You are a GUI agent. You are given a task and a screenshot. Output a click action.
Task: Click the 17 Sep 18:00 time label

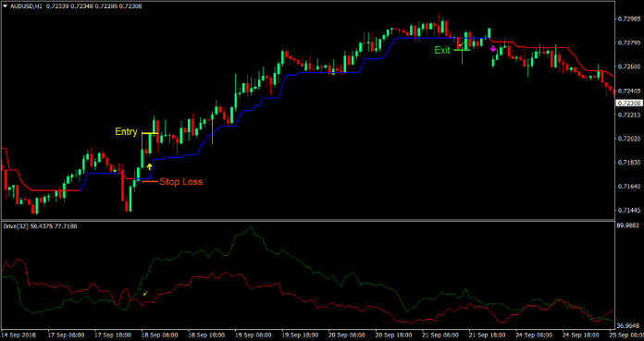pos(113,335)
